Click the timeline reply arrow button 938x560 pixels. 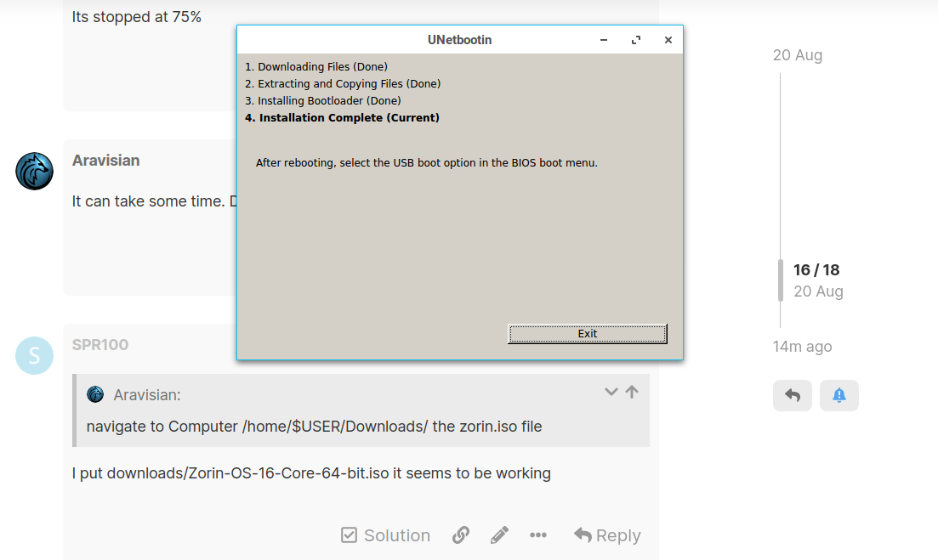792,395
